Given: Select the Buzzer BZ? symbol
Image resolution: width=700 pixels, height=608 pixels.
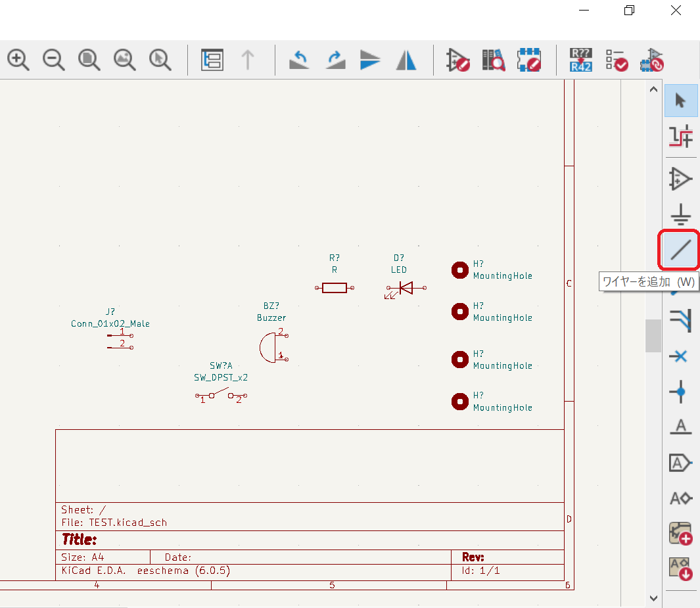Looking at the screenshot, I should pyautogui.click(x=273, y=347).
